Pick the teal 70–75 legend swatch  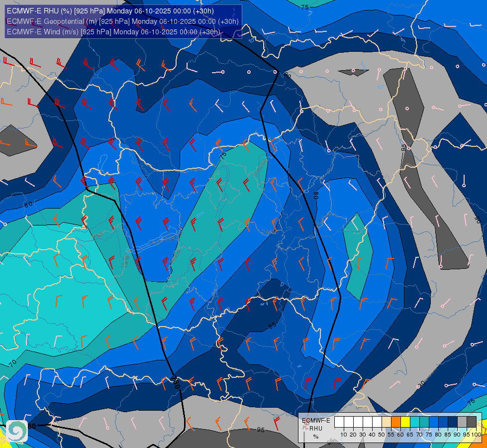click(424, 422)
